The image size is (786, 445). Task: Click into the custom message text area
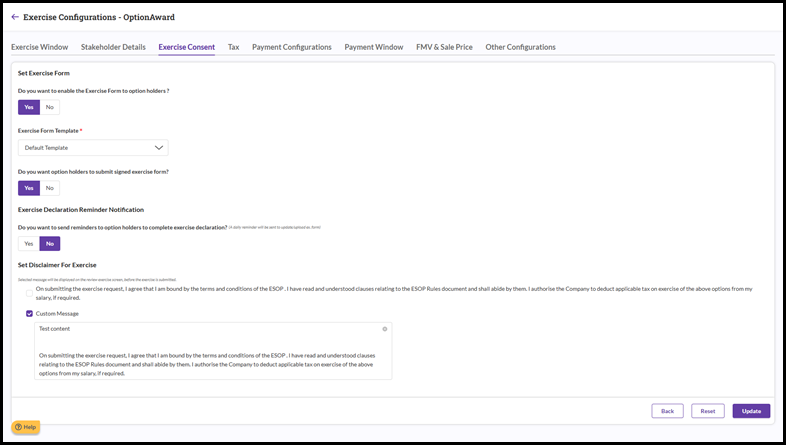[213, 351]
